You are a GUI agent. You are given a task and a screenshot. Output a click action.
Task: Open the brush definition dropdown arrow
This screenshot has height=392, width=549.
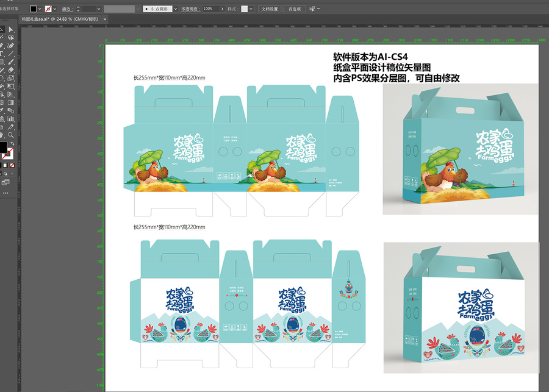[x=175, y=9]
